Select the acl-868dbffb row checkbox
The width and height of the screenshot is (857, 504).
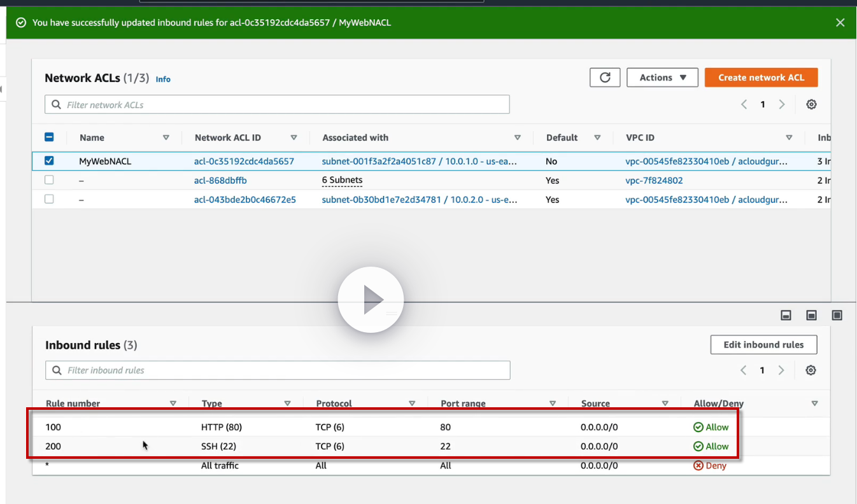(49, 180)
